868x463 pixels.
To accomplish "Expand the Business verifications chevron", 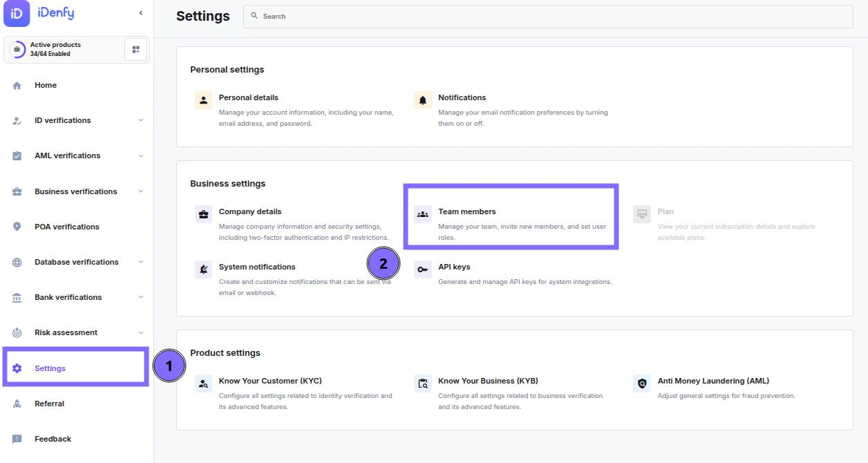I will (x=141, y=191).
